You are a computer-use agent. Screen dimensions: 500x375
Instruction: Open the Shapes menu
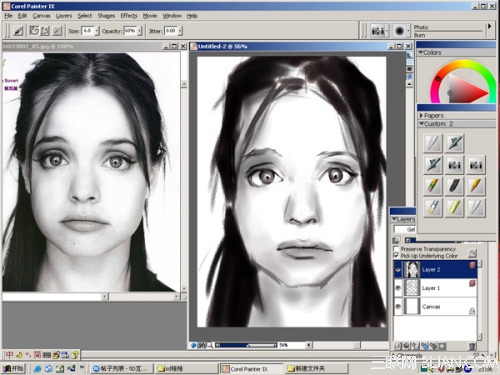(x=106, y=16)
